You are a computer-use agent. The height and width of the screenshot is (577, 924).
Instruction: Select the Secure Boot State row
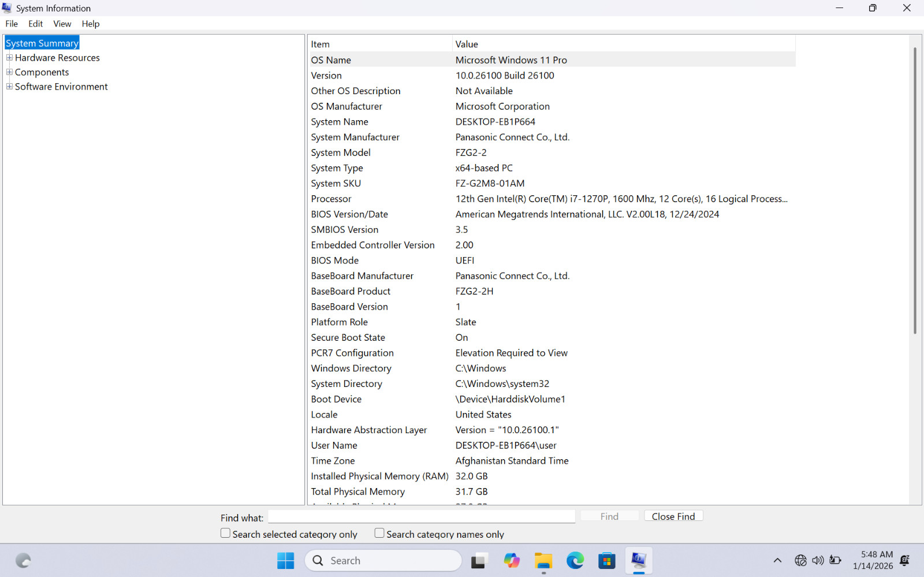(552, 338)
